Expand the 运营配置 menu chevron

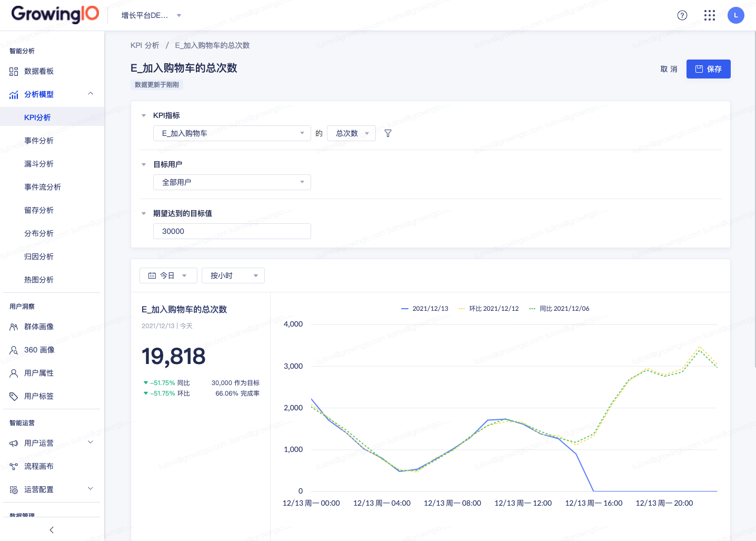pyautogui.click(x=91, y=489)
